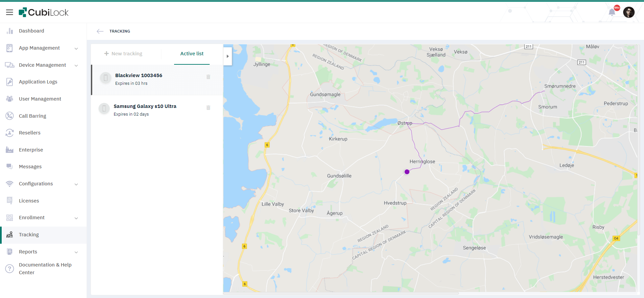Expand the Configurations submenu
This screenshot has height=298, width=644.
pyautogui.click(x=76, y=184)
